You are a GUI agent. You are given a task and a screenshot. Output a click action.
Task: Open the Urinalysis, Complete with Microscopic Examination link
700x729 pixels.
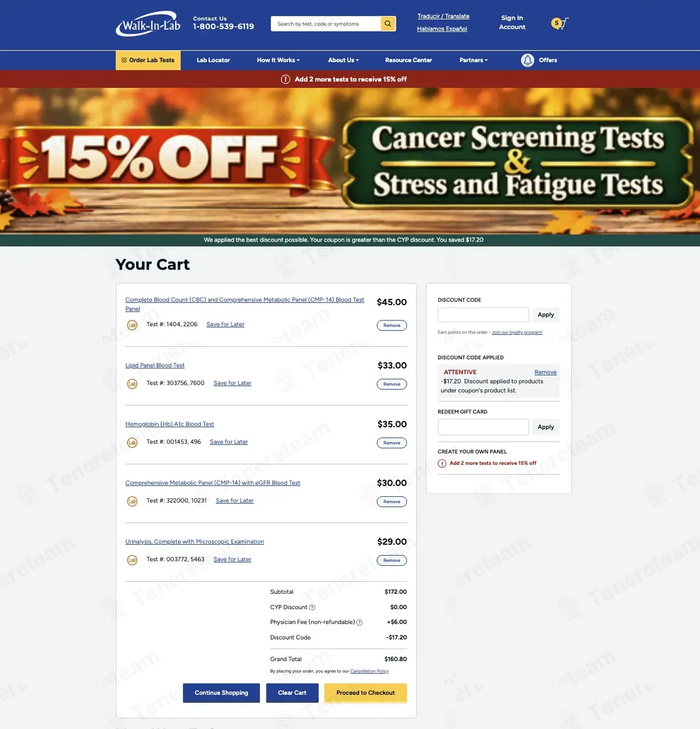[x=194, y=542]
